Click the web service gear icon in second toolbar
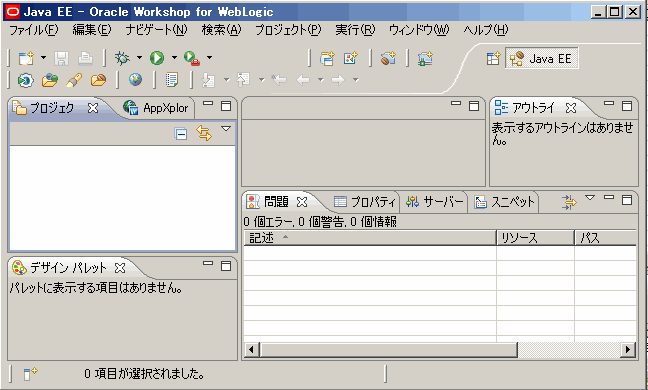The width and height of the screenshot is (648, 390). click(25, 80)
